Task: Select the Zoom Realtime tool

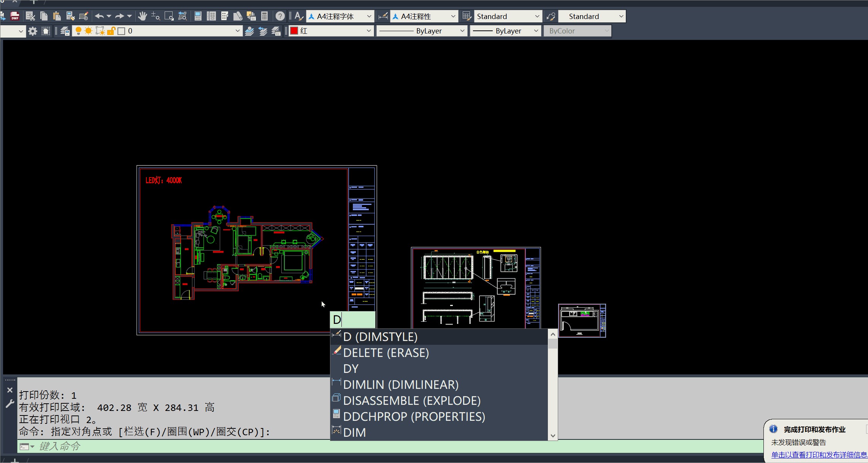Action: [x=156, y=16]
